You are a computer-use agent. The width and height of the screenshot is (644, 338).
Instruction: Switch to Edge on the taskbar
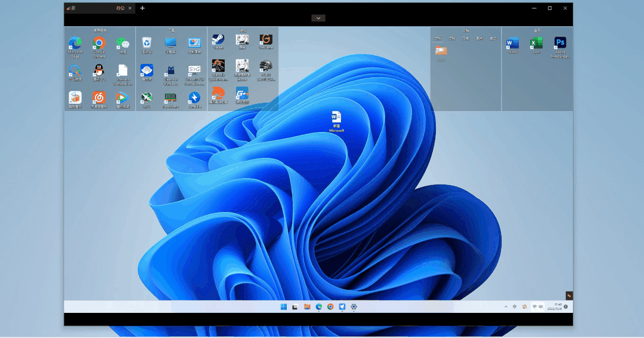coord(318,307)
